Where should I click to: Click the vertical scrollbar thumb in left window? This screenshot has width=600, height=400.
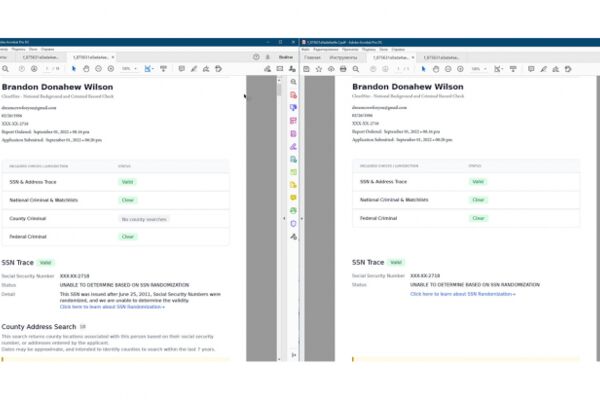[279, 90]
